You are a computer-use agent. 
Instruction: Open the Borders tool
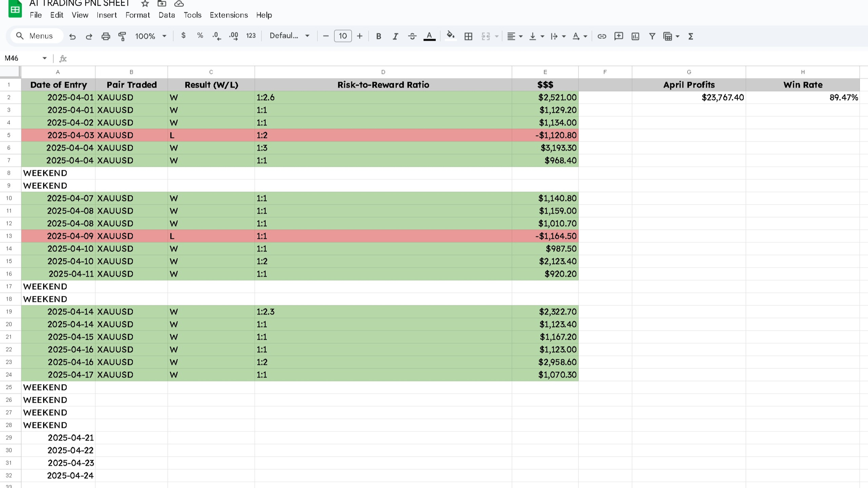pos(468,36)
